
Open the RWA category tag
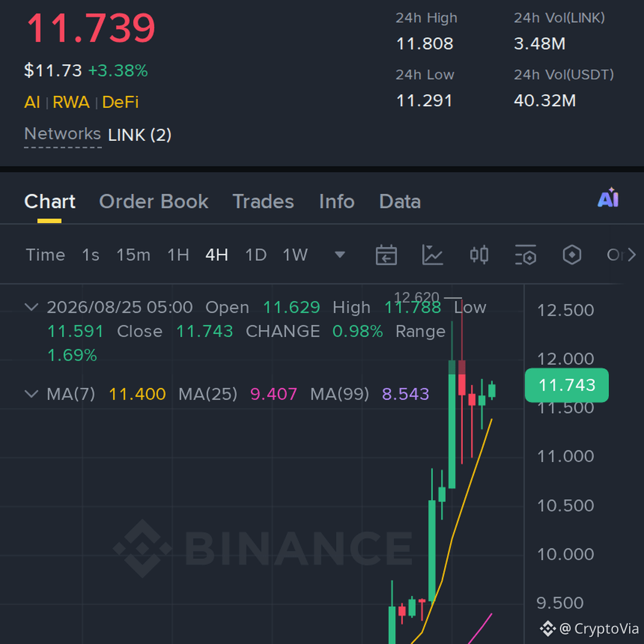(x=71, y=103)
